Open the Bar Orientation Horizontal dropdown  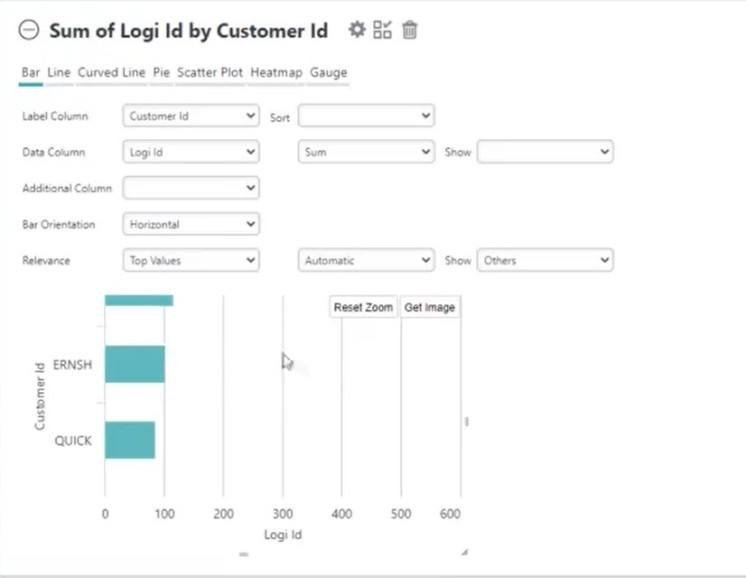[x=191, y=224]
